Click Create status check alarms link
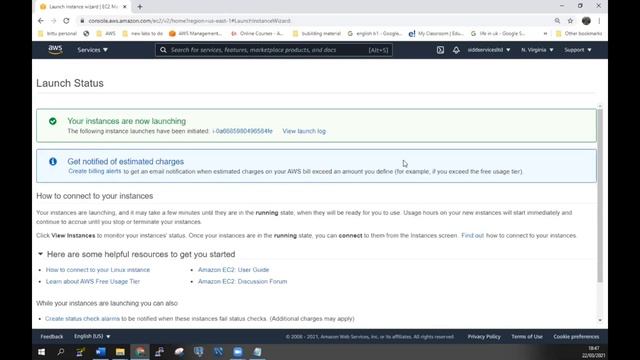Image resolution: width=640 pixels, height=360 pixels. pyautogui.click(x=82, y=318)
